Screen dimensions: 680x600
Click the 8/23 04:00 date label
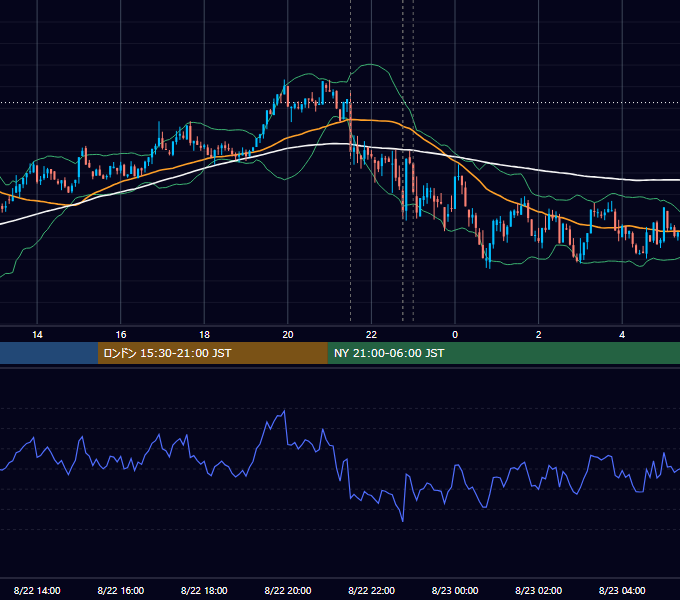622,590
